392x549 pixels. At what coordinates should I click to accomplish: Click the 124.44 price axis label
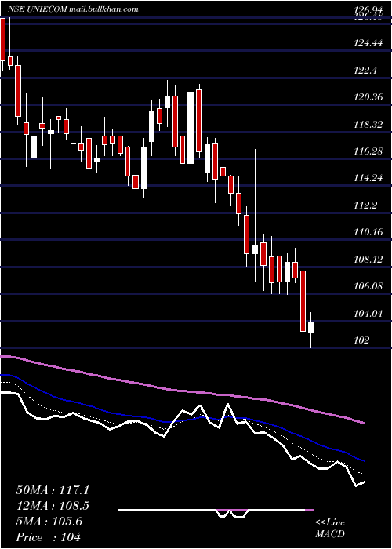(368, 43)
